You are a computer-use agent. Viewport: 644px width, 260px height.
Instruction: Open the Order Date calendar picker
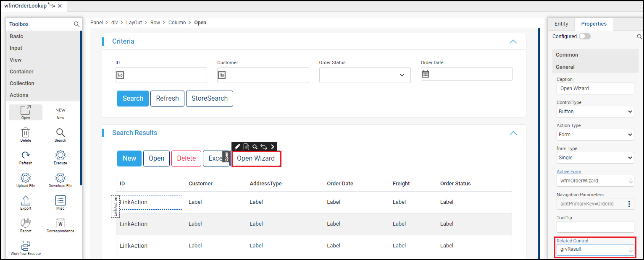(426, 74)
